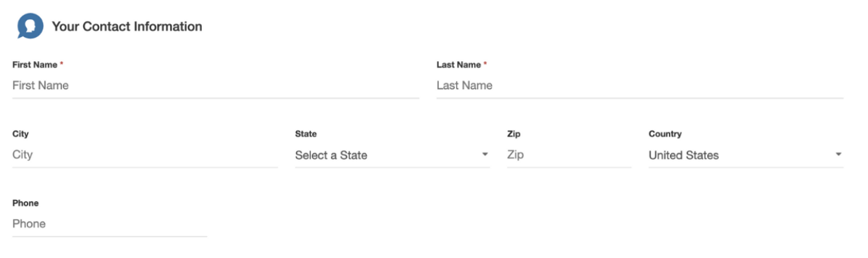This screenshot has width=868, height=258.
Task: Click the Zip field label
Action: coord(513,134)
